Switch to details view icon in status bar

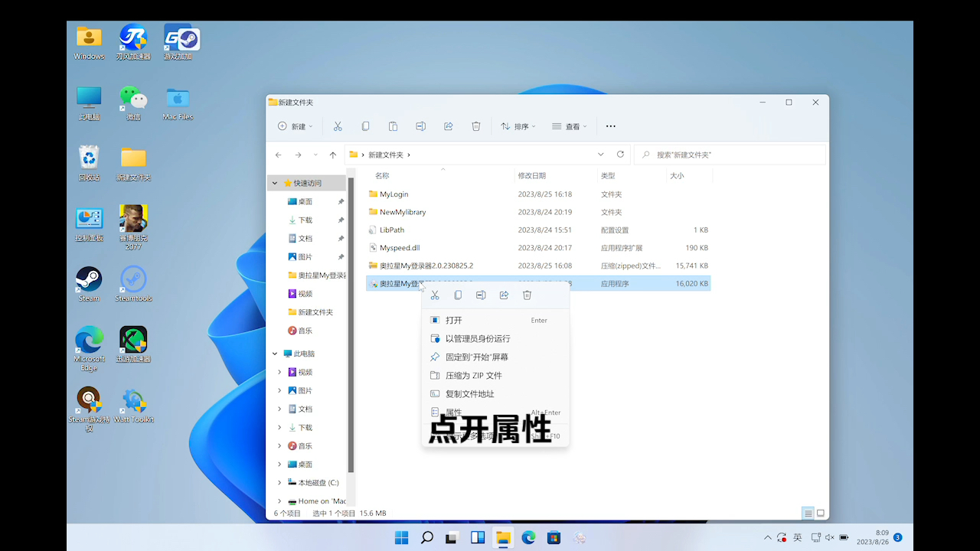coord(808,513)
